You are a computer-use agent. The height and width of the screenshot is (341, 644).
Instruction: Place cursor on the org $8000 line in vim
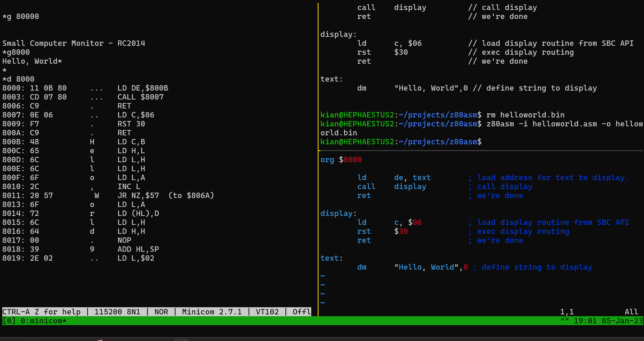(x=341, y=160)
